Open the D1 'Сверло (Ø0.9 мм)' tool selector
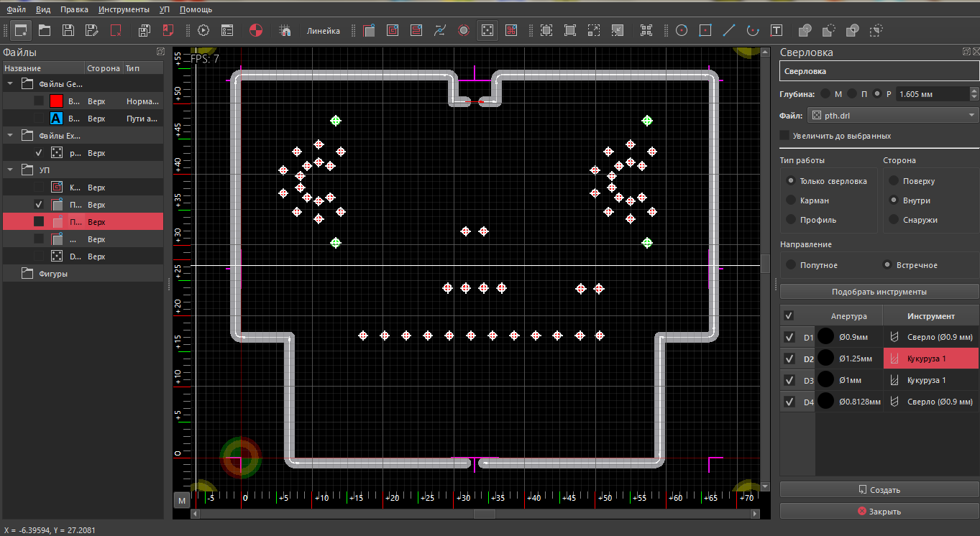Viewport: 980px width, 536px height. (931, 337)
